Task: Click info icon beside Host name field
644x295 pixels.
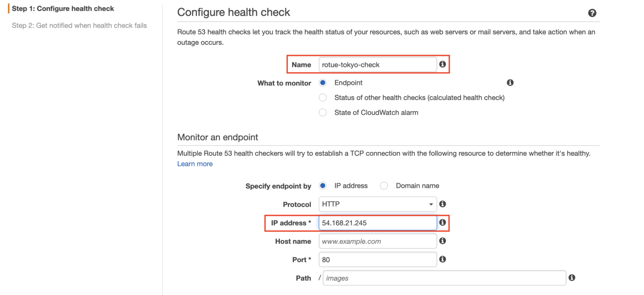Action: [x=442, y=241]
